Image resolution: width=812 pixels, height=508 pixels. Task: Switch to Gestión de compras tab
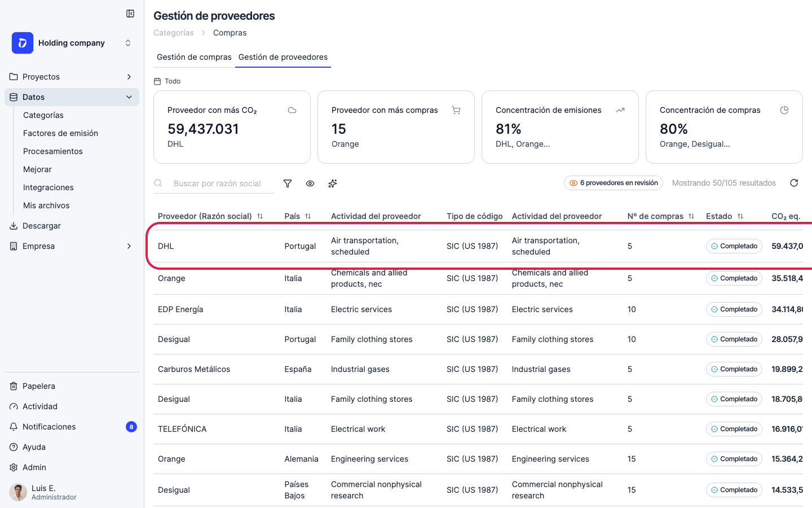pyautogui.click(x=194, y=57)
